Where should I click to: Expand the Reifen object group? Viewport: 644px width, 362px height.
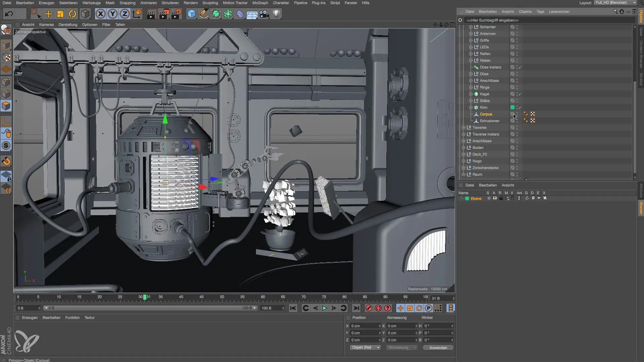pyautogui.click(x=471, y=54)
